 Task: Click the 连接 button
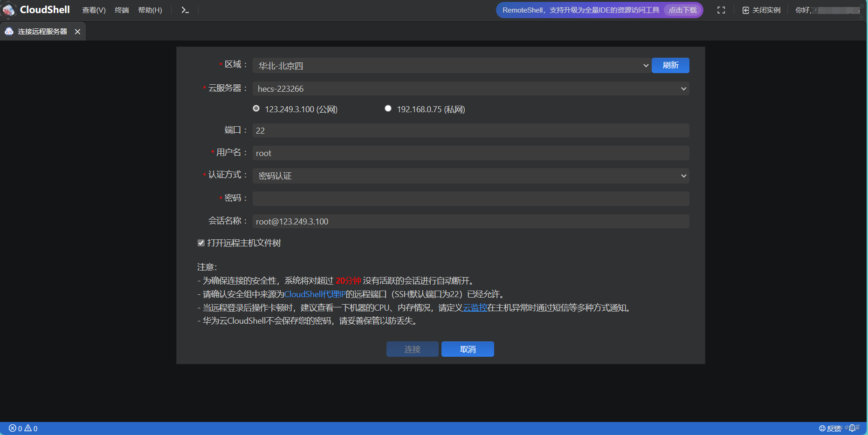pos(412,349)
